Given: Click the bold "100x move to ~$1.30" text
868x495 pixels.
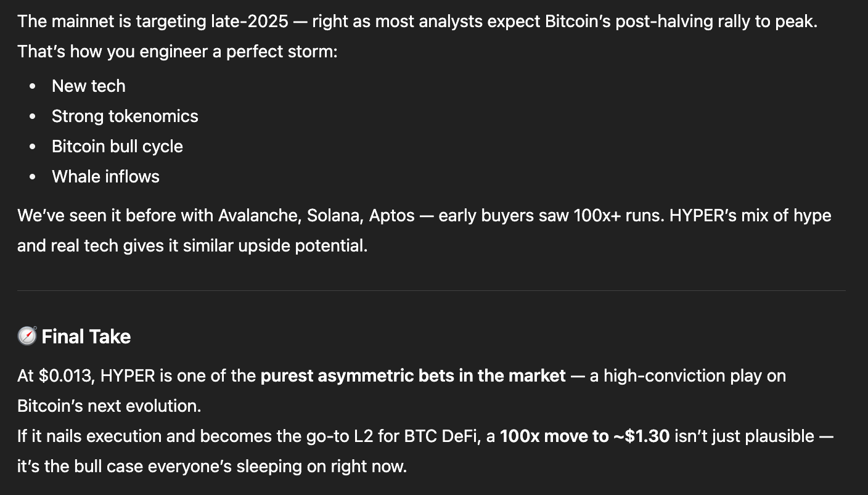Looking at the screenshot, I should (584, 436).
